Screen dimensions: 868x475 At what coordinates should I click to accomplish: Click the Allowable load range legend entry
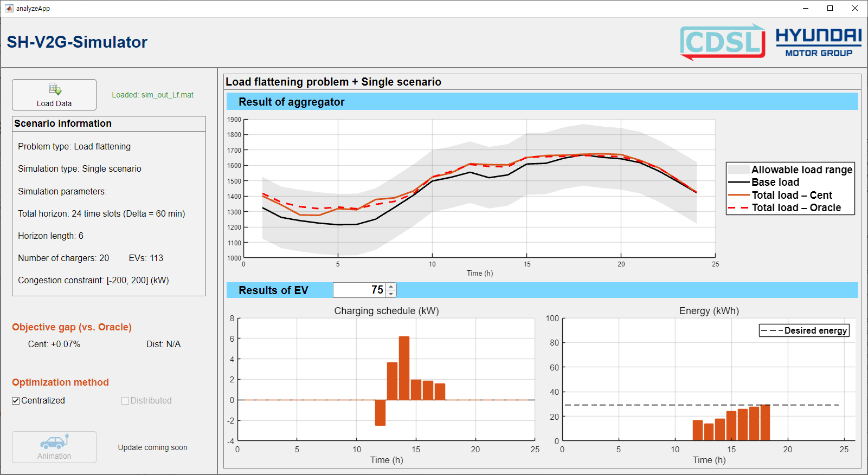point(801,170)
